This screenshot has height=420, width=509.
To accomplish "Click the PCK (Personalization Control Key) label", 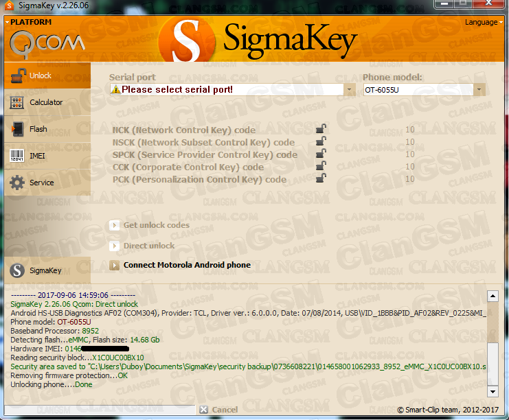I will (x=200, y=179).
